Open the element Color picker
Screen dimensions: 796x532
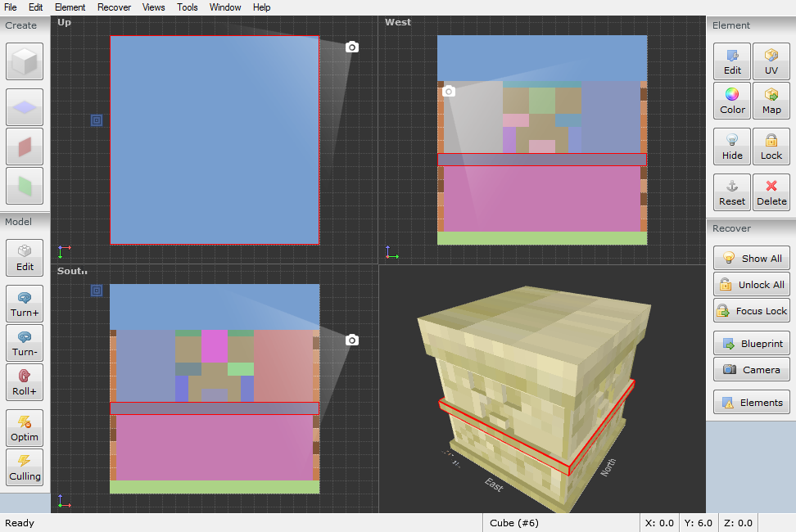click(732, 101)
